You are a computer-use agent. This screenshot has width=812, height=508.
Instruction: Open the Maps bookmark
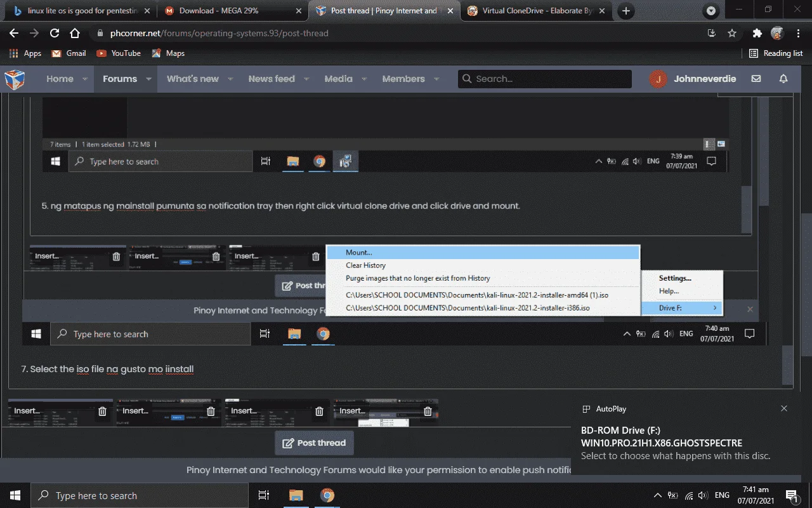coord(168,53)
